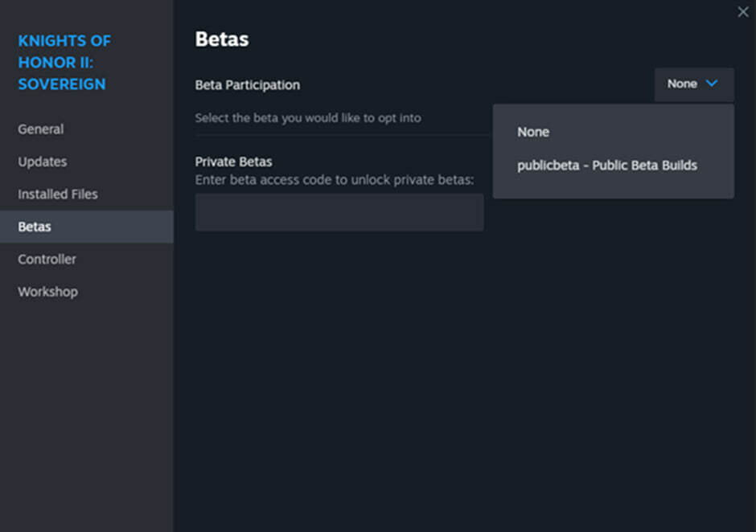
Task: Click the large Betas page heading
Action: coord(222,39)
